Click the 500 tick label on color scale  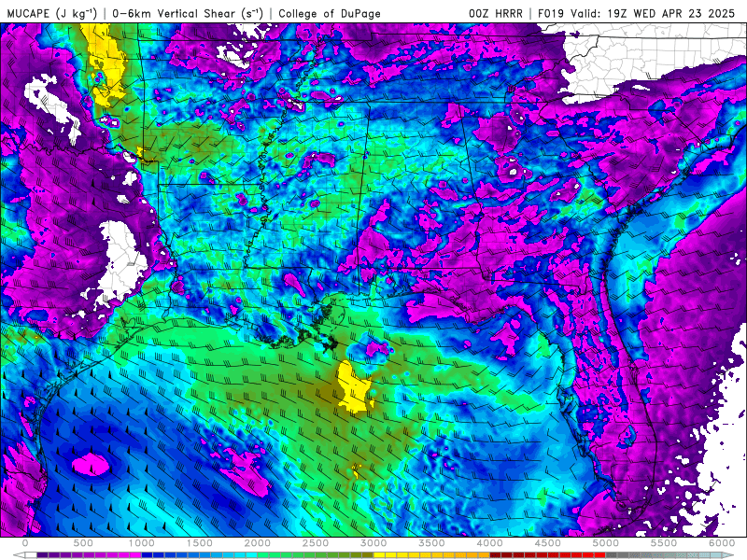pos(83,543)
